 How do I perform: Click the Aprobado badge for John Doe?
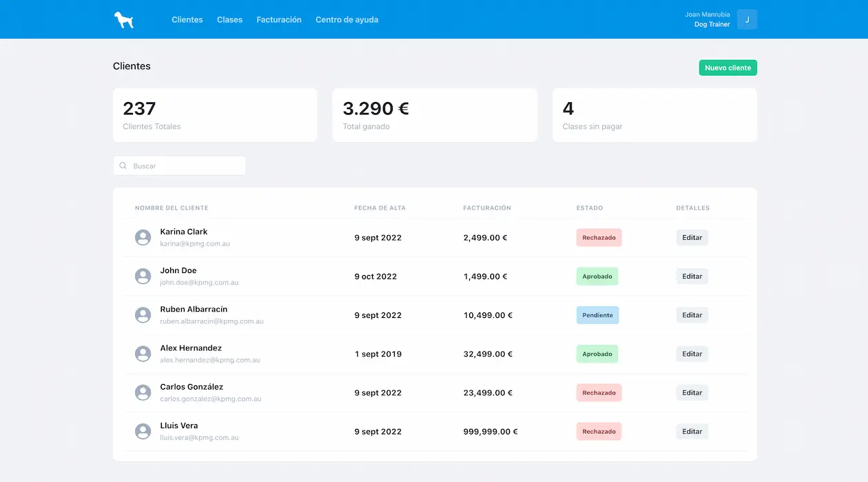597,276
